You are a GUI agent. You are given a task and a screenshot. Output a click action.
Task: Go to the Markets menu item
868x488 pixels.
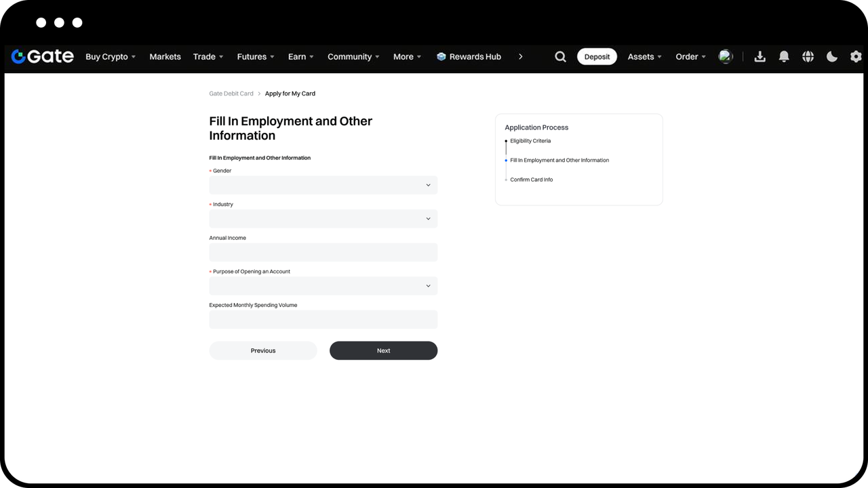tap(165, 57)
